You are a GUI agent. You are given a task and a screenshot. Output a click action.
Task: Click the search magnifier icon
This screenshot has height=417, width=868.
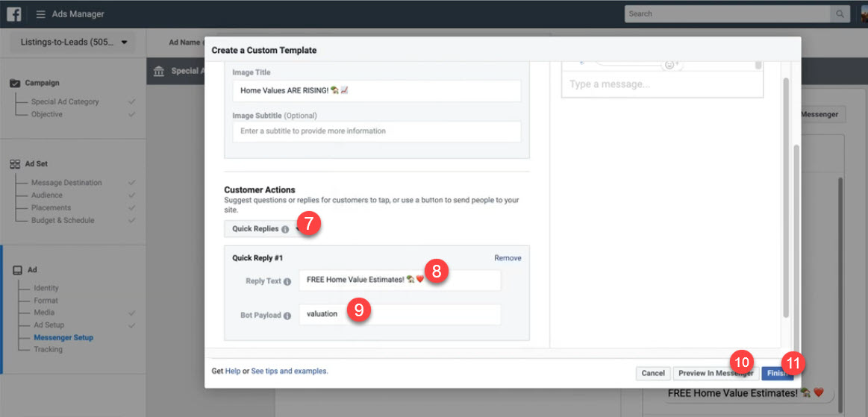point(840,13)
